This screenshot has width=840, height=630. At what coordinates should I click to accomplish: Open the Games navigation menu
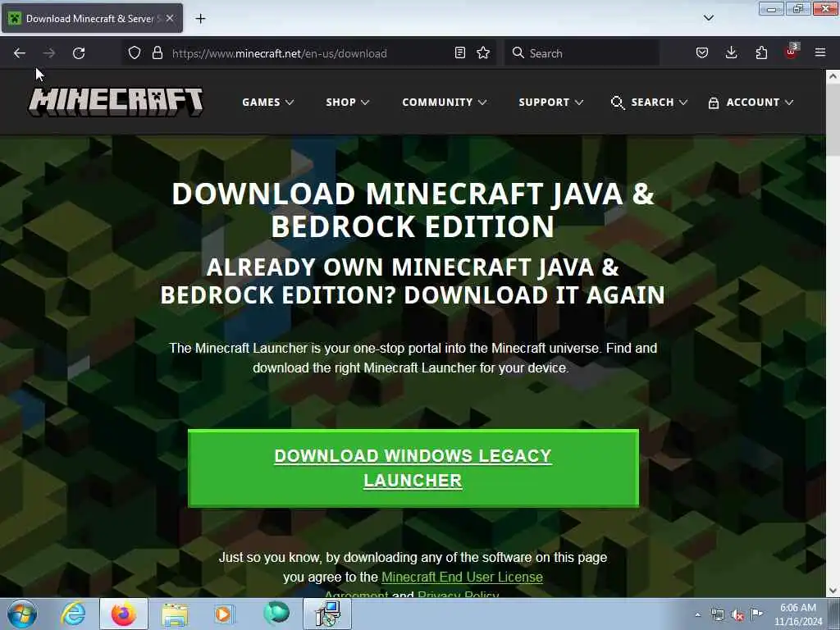267,102
